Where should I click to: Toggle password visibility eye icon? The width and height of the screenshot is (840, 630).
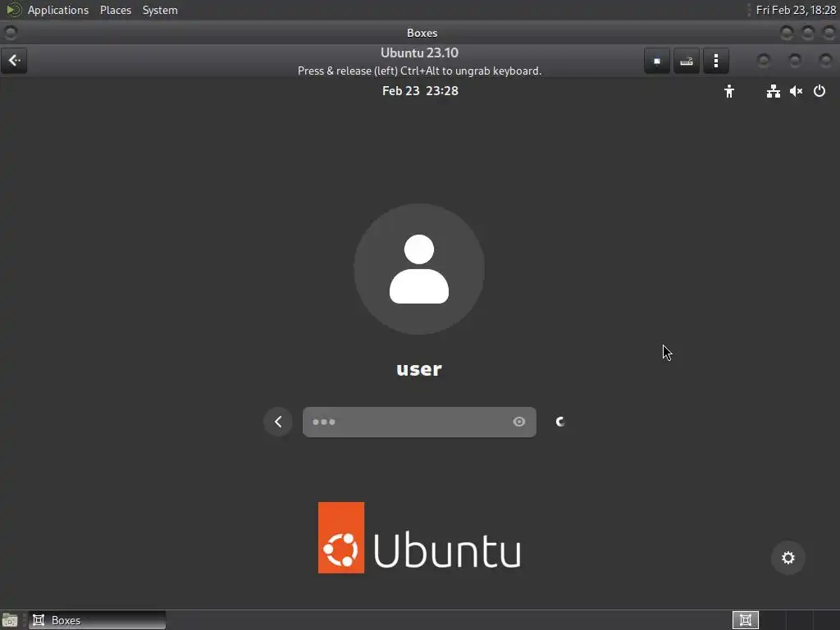(518, 422)
